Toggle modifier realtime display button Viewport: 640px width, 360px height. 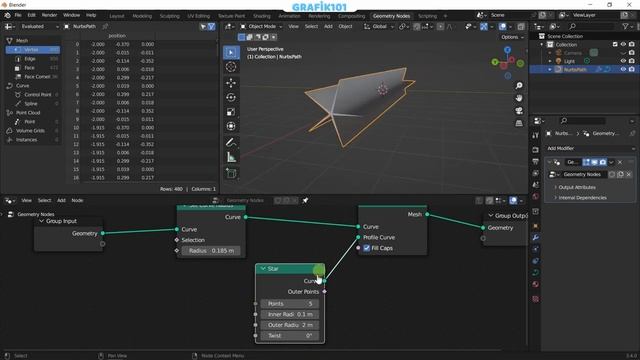tap(594, 162)
